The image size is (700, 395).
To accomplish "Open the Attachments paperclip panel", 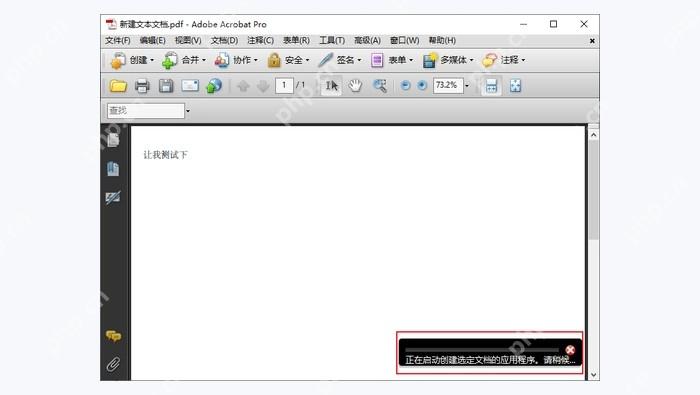I will (113, 364).
